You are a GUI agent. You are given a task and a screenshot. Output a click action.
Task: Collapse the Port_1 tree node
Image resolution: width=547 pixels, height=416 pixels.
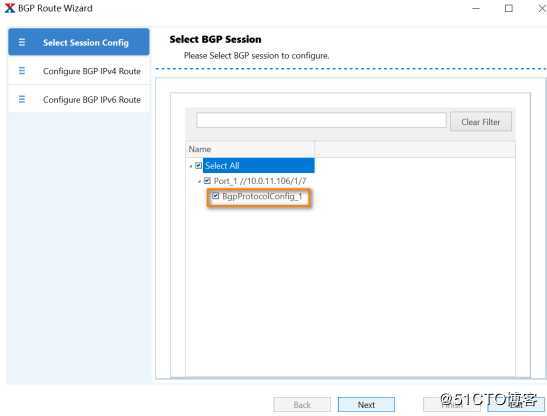point(199,181)
